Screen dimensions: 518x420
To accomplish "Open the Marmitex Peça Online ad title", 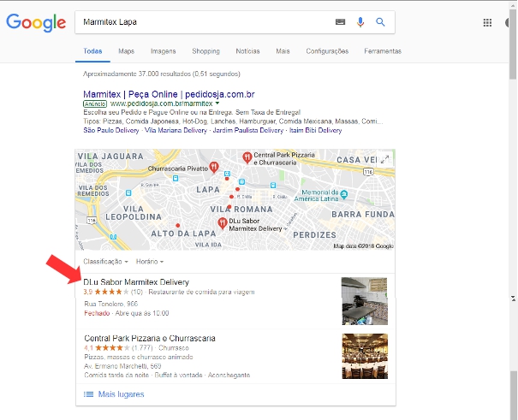I will pyautogui.click(x=169, y=94).
